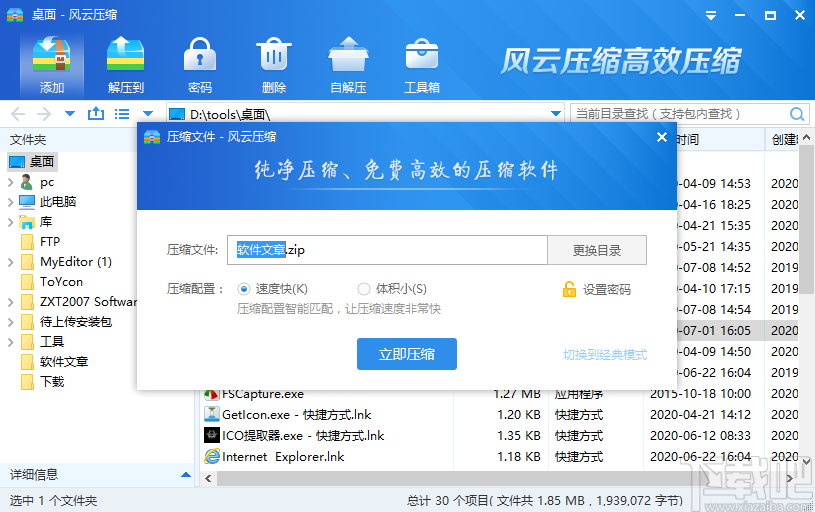Open the view mode dropdown arrow
Image resolution: width=815 pixels, height=512 pixels.
tap(148, 113)
